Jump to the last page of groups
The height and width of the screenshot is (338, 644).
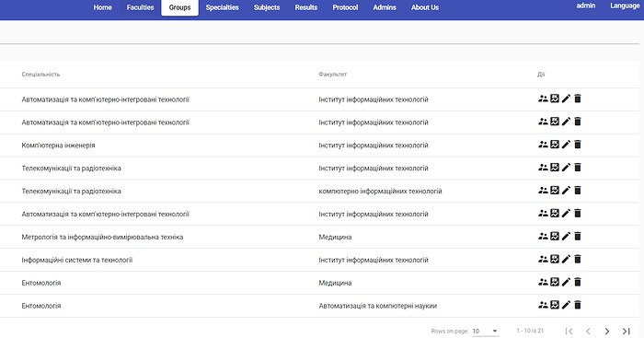(626, 331)
